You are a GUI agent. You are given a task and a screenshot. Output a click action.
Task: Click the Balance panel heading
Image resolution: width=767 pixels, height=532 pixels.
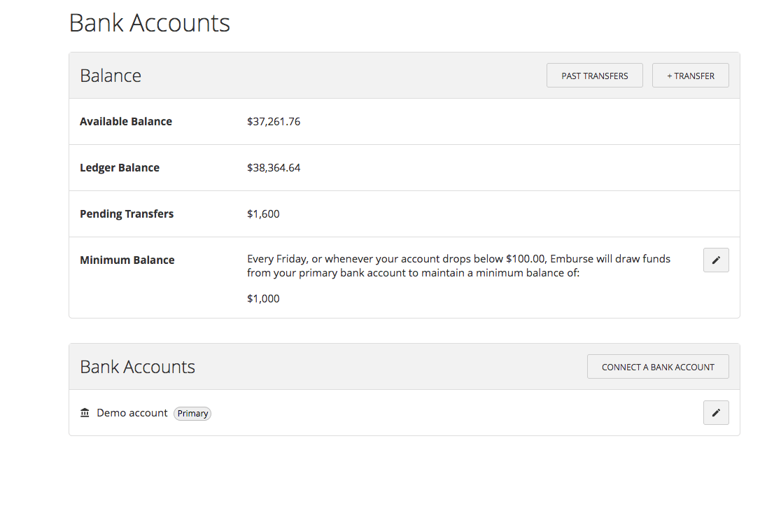point(111,76)
